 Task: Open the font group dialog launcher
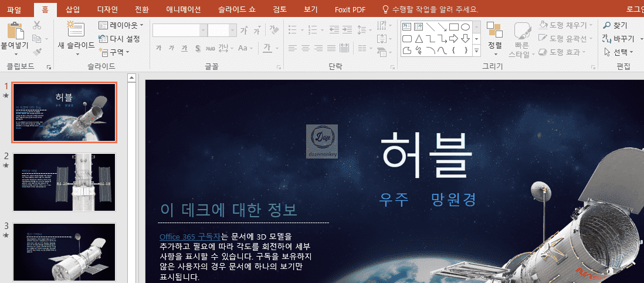click(x=279, y=66)
